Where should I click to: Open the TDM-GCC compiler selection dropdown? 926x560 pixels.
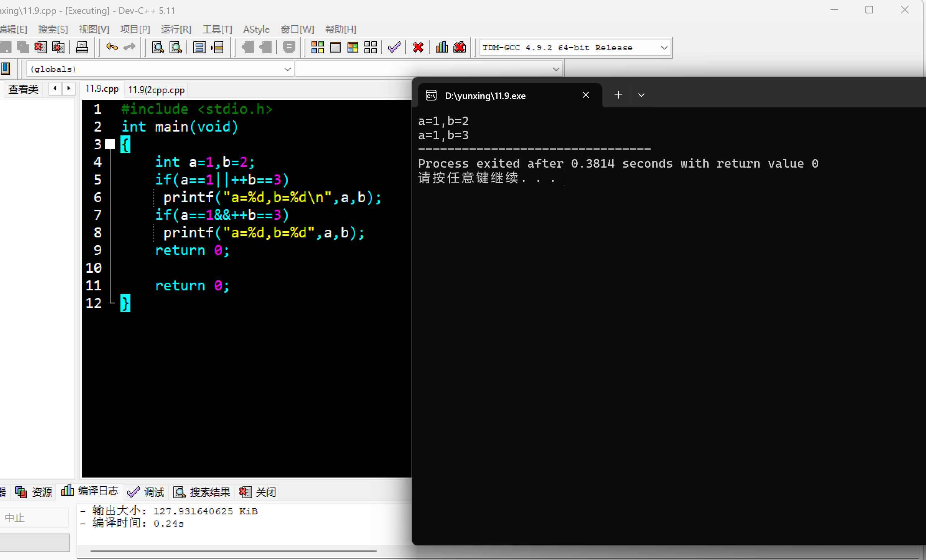[x=664, y=48]
